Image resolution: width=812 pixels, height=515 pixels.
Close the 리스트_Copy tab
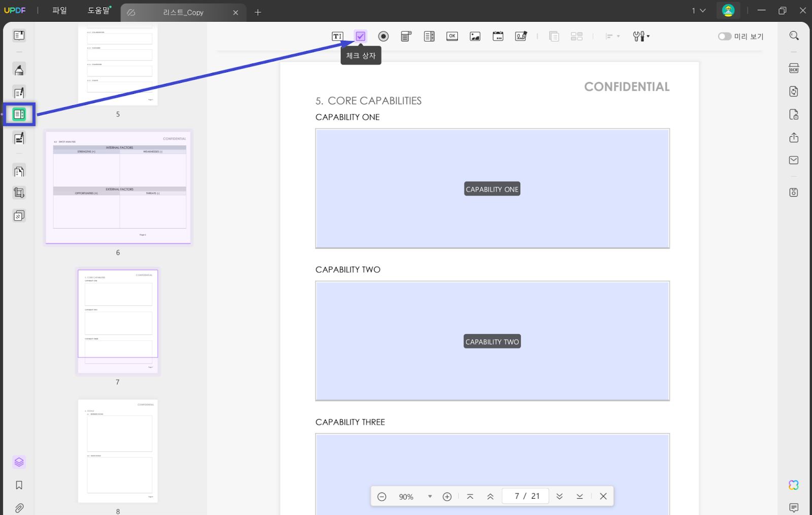(x=235, y=13)
